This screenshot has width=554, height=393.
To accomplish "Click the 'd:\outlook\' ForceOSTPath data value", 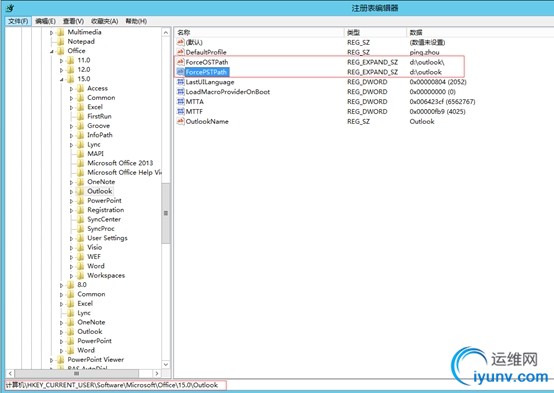I will click(x=427, y=62).
